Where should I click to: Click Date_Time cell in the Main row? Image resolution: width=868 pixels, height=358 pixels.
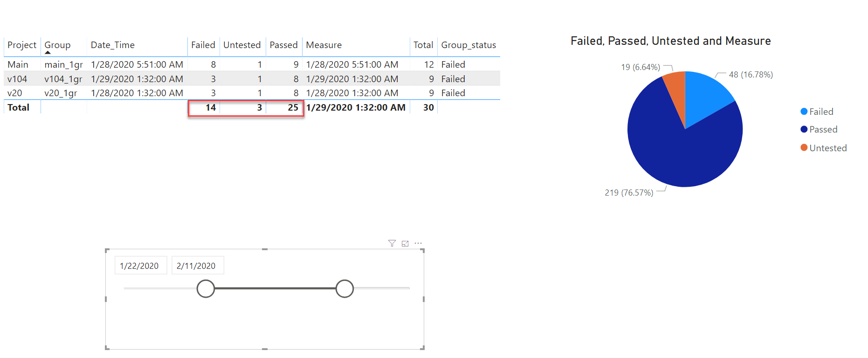pyautogui.click(x=137, y=64)
